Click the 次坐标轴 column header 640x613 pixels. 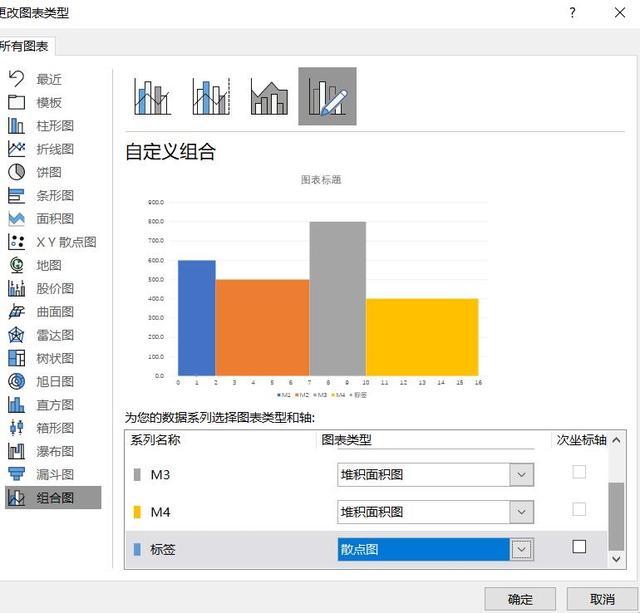click(581, 440)
